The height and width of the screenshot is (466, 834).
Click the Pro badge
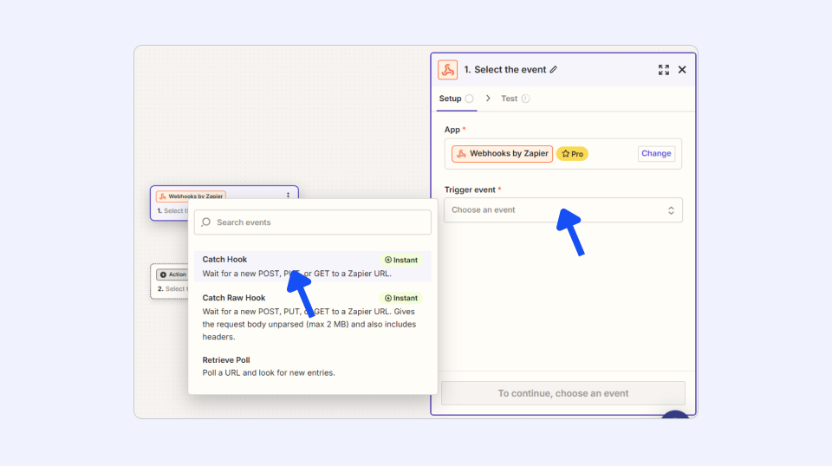click(x=572, y=154)
